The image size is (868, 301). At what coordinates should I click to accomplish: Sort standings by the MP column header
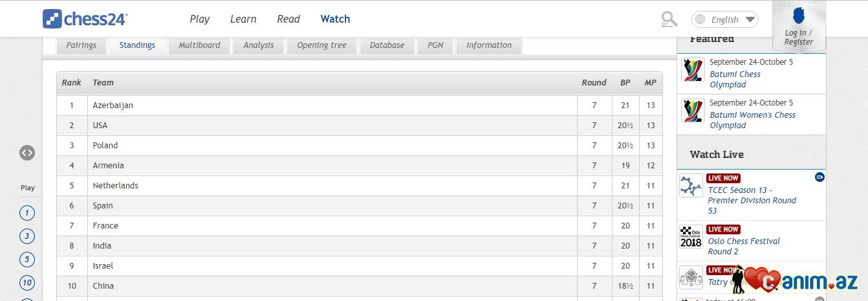[x=650, y=83]
